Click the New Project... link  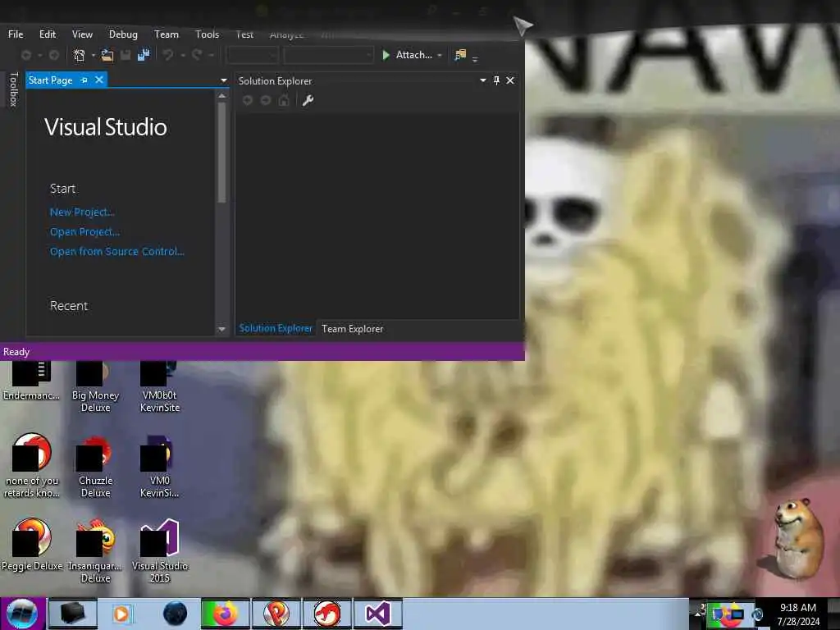82,212
